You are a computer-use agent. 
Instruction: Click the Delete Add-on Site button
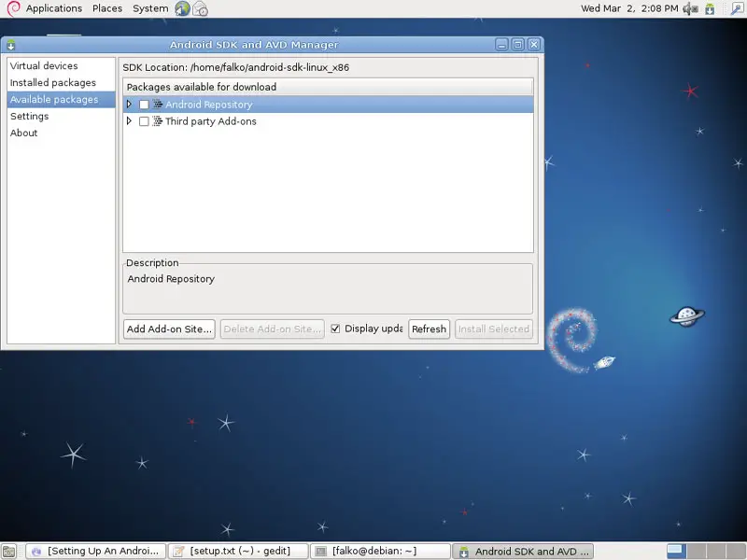coord(272,329)
